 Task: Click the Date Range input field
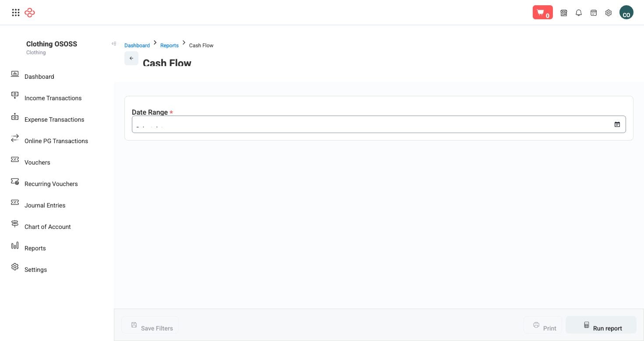click(x=379, y=124)
